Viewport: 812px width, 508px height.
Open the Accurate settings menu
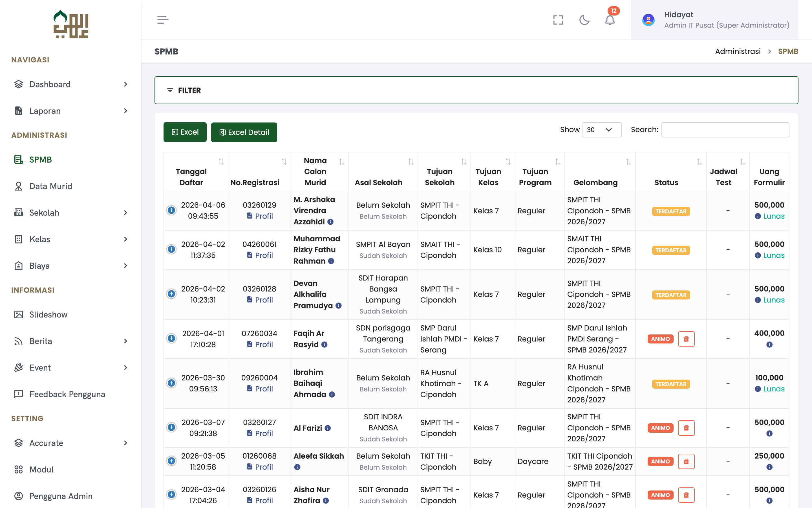pyautogui.click(x=70, y=443)
